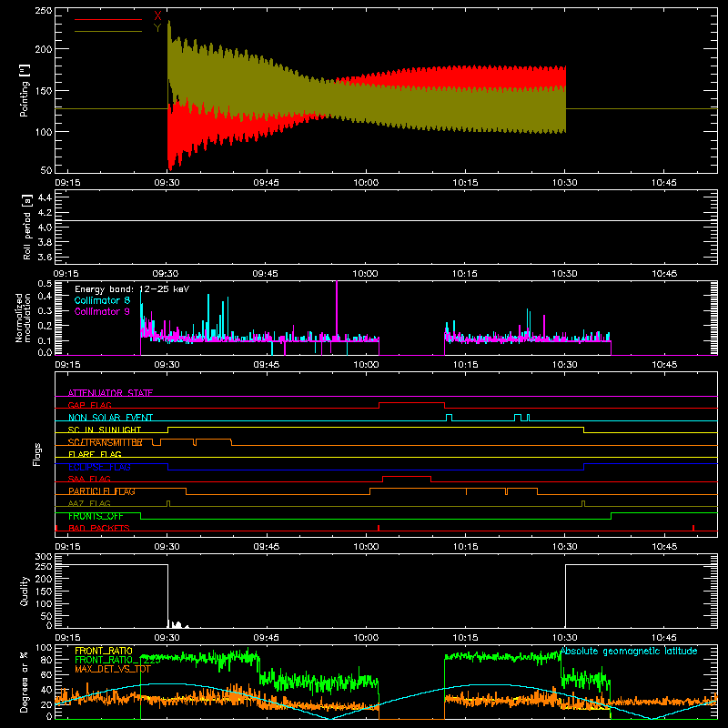Click the NON_SOLAR_EVENT flag label
Screen dimensions: 728x728
(110, 418)
